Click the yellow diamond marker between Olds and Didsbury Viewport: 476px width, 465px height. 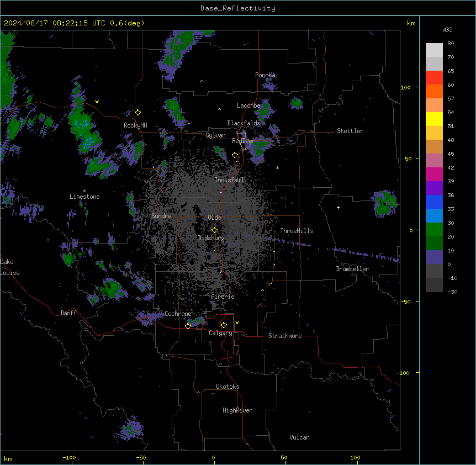coord(214,230)
